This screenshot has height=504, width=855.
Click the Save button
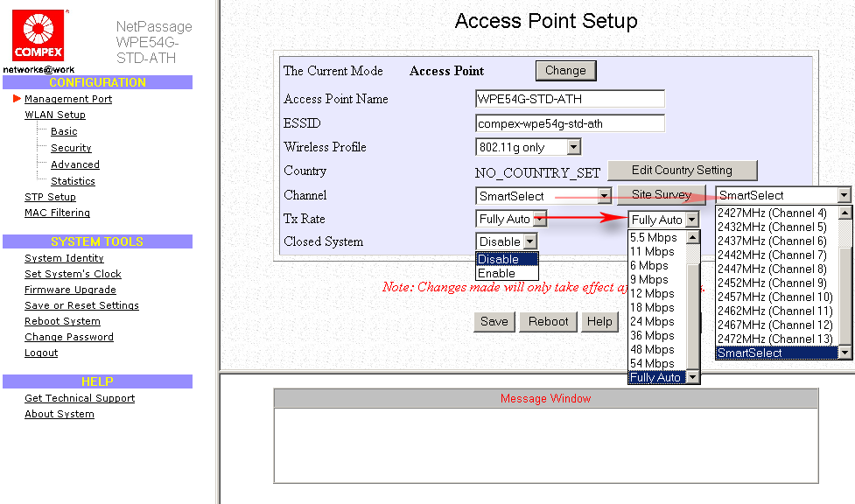494,322
